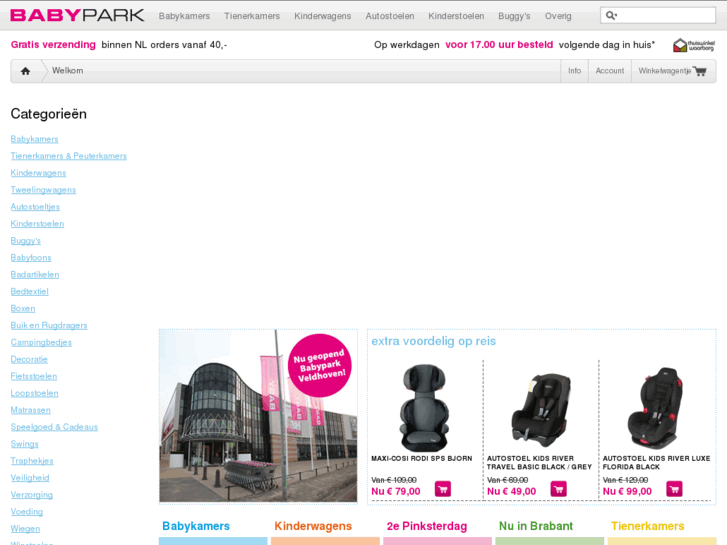Open Buik en Rugdragers category

click(x=49, y=325)
